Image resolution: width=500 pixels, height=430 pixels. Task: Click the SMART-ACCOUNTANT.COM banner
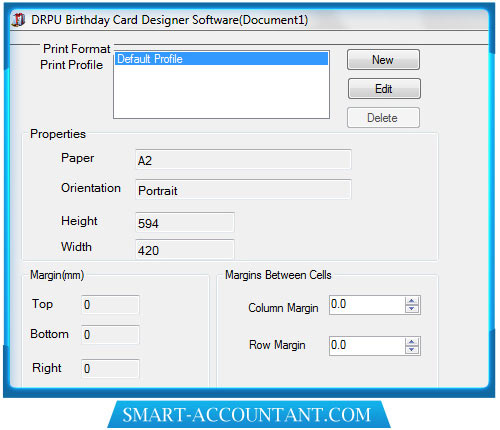(x=248, y=415)
